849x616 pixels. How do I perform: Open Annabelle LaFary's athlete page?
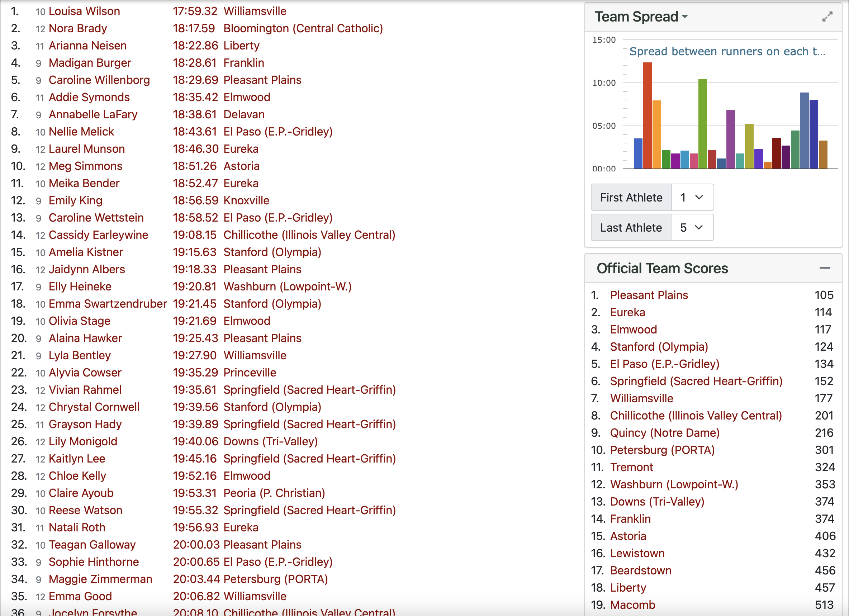(x=93, y=115)
